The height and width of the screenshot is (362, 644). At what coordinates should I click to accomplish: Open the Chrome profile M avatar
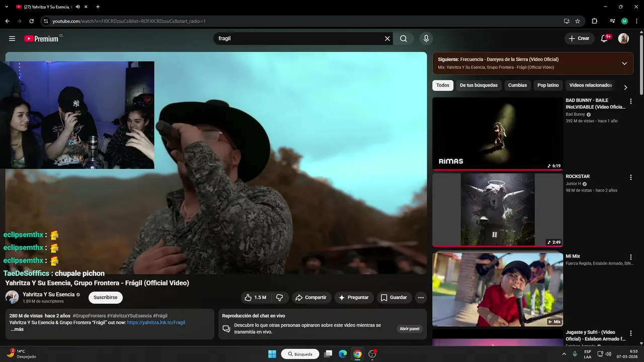coord(624,21)
